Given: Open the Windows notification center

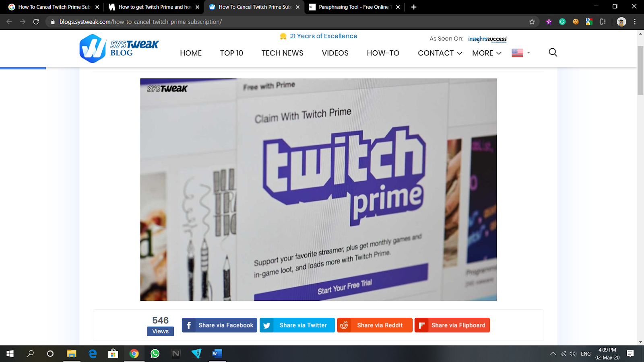Looking at the screenshot, I should click(630, 354).
